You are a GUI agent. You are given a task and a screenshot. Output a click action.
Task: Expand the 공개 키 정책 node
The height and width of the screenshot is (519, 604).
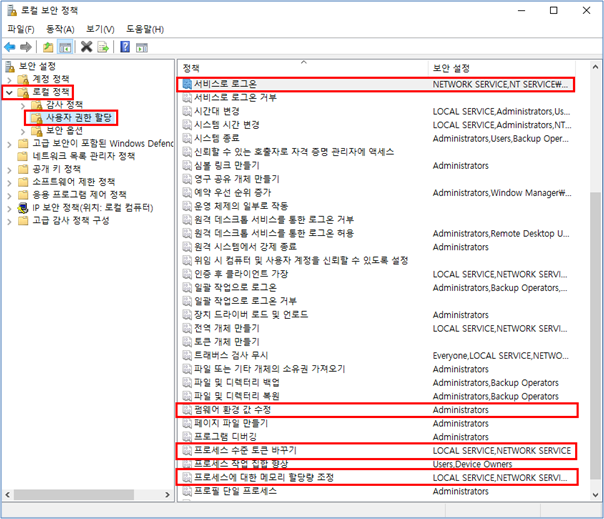click(10, 170)
